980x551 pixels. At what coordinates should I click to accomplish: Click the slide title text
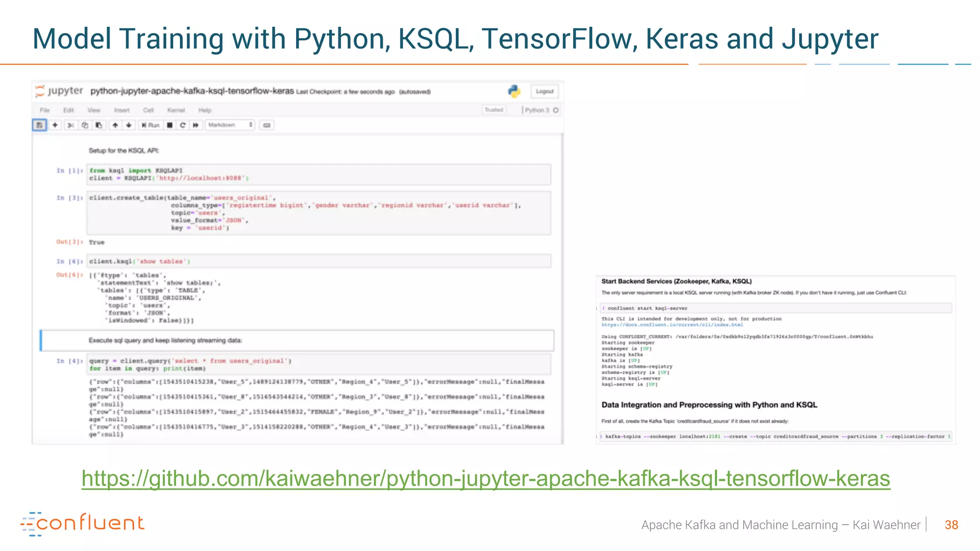(455, 38)
